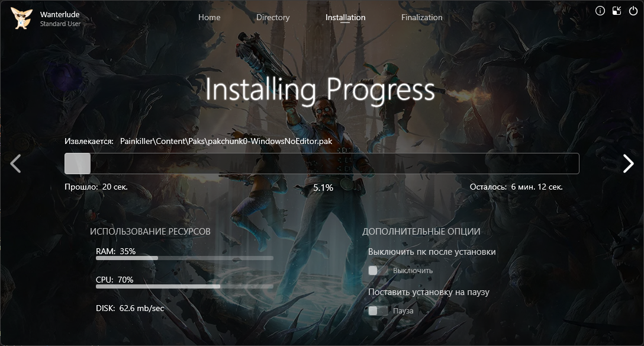
Task: Click the minimize-to-tray arrow icon
Action: (x=617, y=11)
